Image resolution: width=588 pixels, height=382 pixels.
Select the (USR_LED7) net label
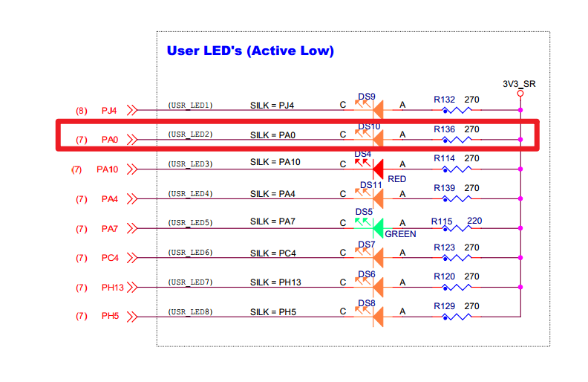pos(190,282)
